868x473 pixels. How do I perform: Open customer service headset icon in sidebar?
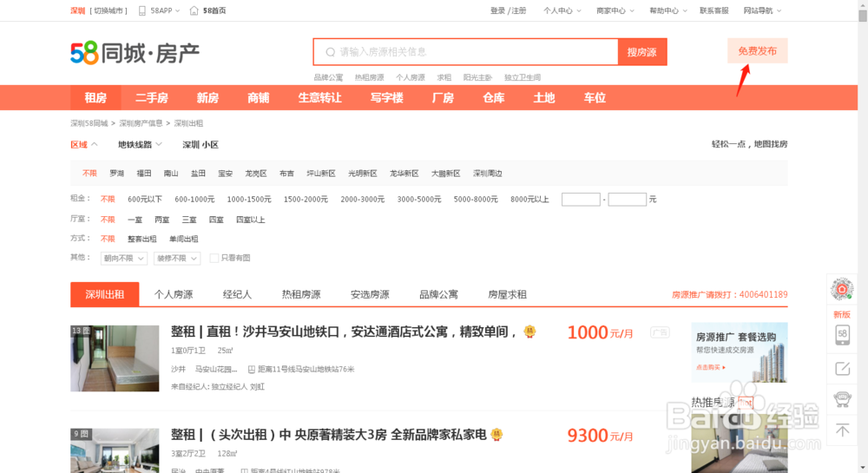pos(842,399)
